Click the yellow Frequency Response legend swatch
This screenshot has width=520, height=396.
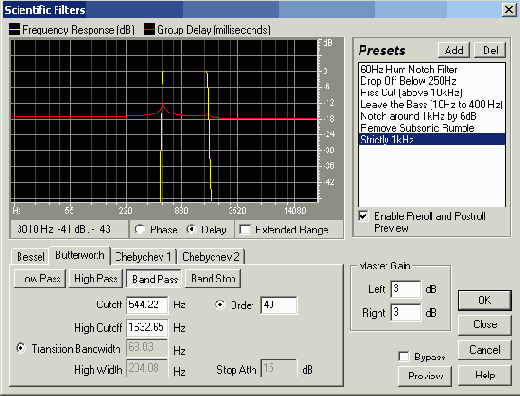coord(14,29)
